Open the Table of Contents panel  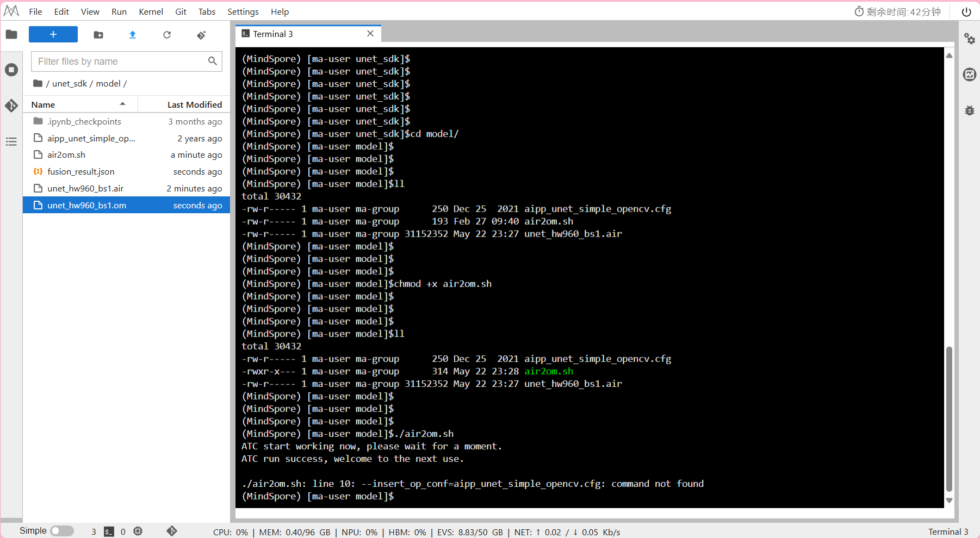pyautogui.click(x=11, y=142)
